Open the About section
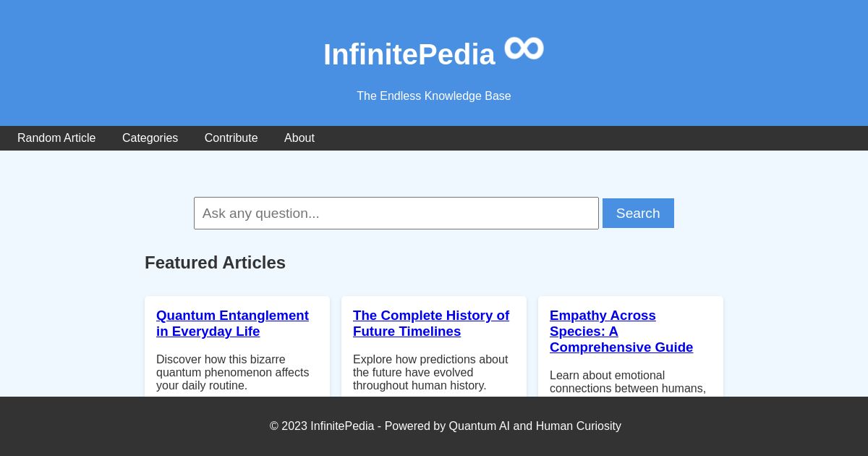 point(299,138)
